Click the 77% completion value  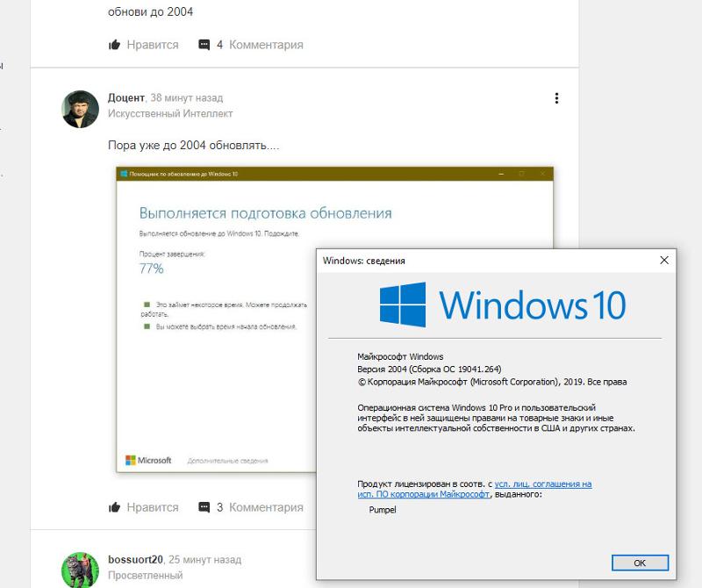click(151, 269)
